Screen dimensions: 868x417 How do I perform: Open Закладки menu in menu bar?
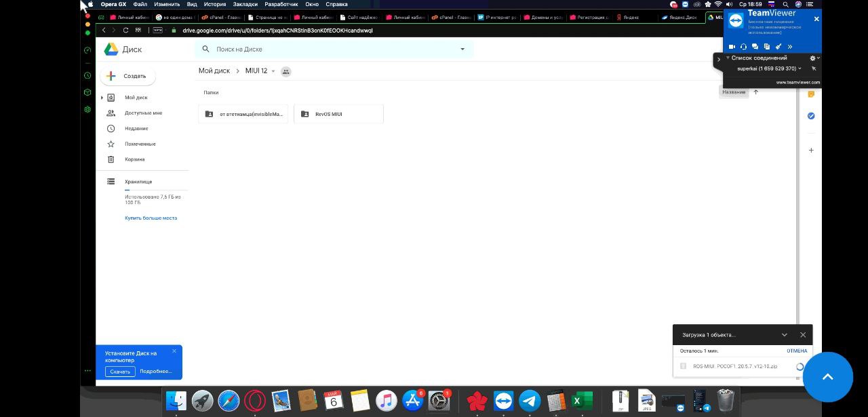coord(245,4)
